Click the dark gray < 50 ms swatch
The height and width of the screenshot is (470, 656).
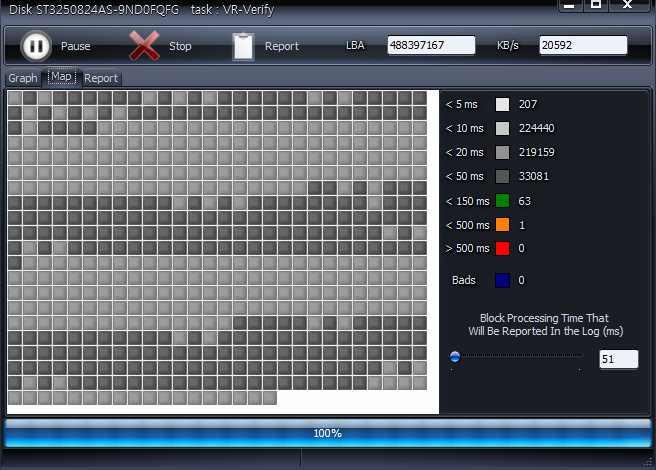point(503,176)
